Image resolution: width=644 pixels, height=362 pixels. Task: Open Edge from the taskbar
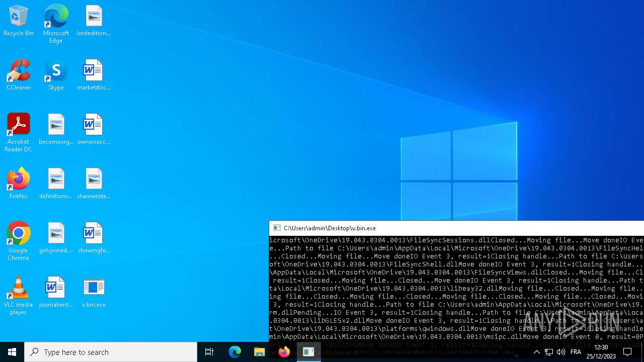pyautogui.click(x=234, y=352)
